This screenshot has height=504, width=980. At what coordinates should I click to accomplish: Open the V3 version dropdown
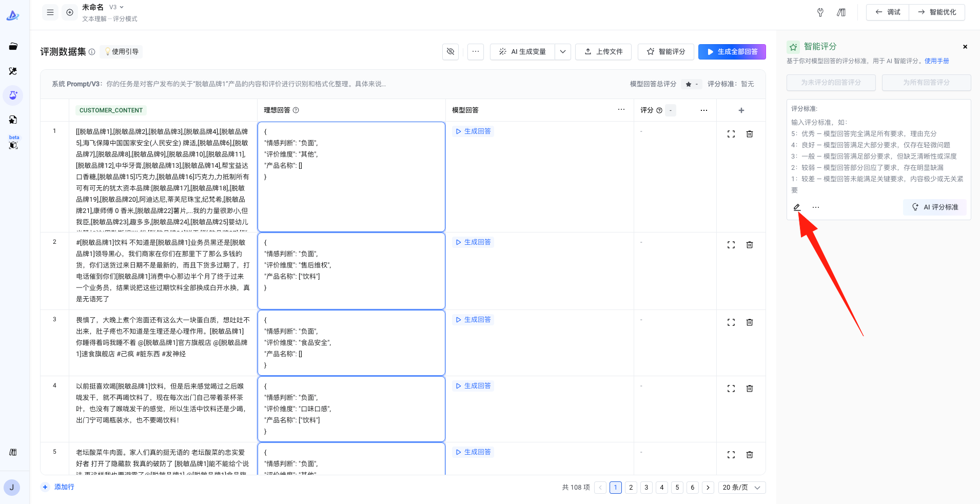click(x=116, y=7)
